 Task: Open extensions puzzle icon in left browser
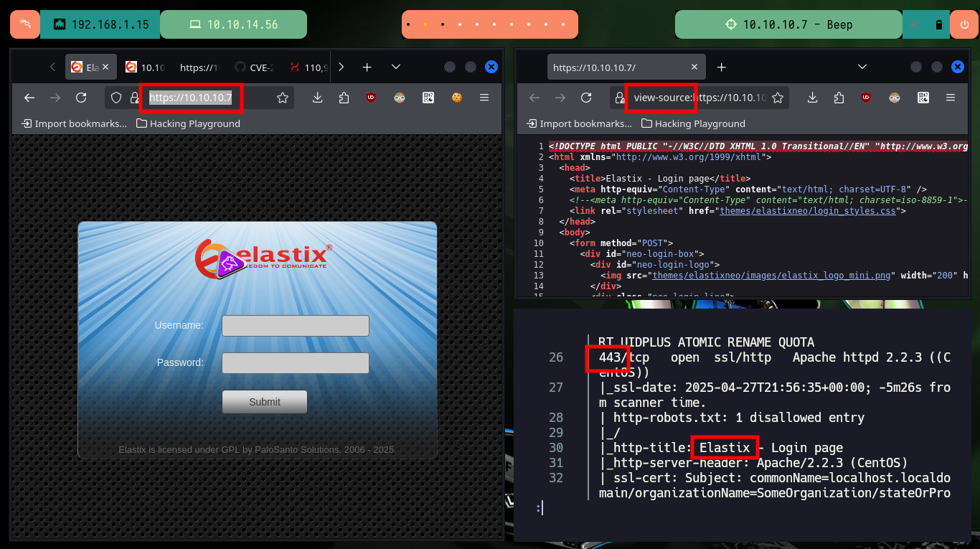click(344, 98)
